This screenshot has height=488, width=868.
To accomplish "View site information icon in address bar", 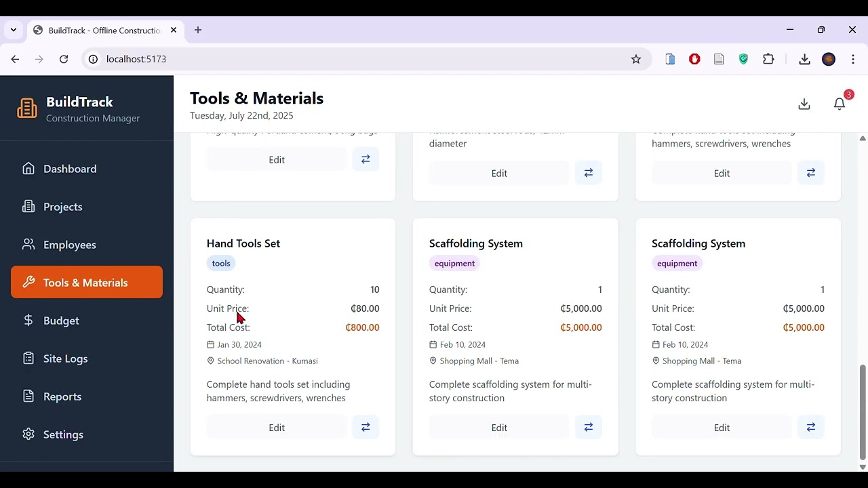I will click(x=93, y=59).
